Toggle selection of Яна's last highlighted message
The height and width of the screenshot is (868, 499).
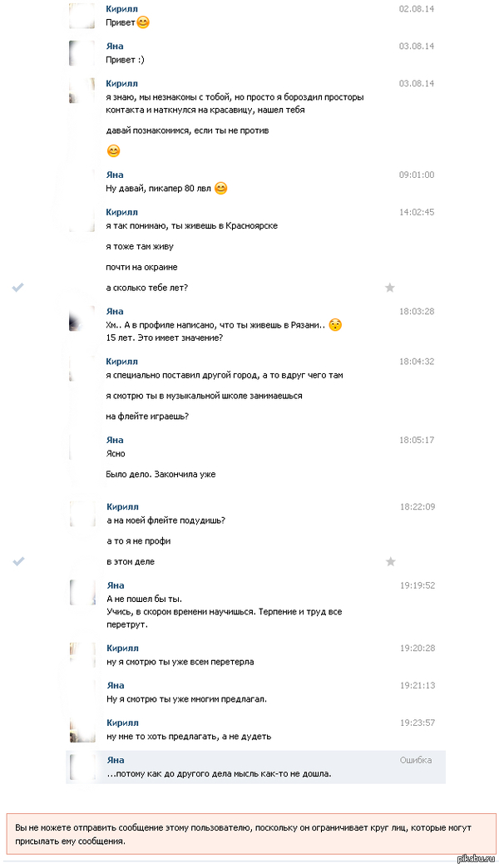click(x=249, y=766)
